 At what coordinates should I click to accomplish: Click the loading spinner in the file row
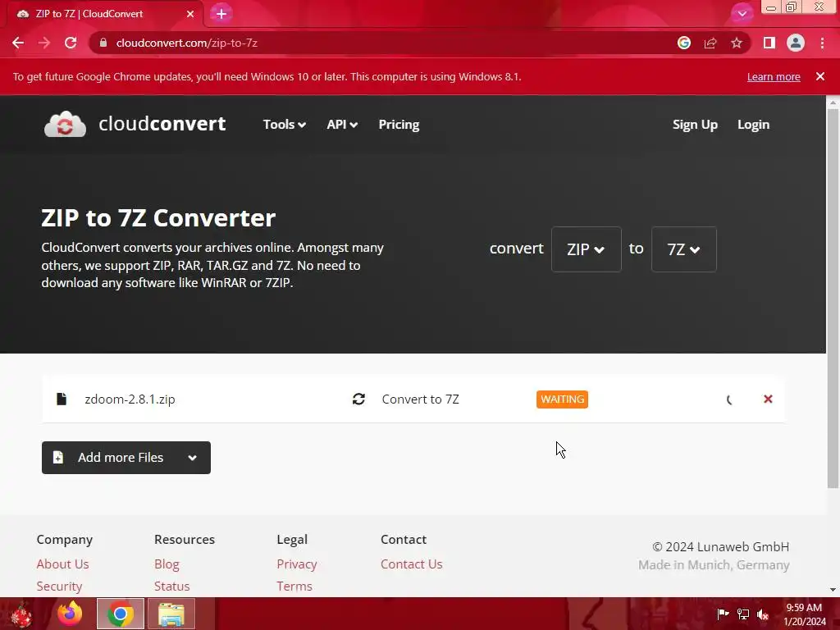pyautogui.click(x=729, y=399)
